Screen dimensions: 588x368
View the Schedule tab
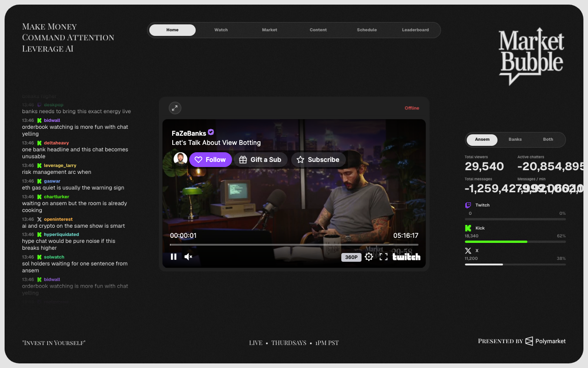[367, 30]
